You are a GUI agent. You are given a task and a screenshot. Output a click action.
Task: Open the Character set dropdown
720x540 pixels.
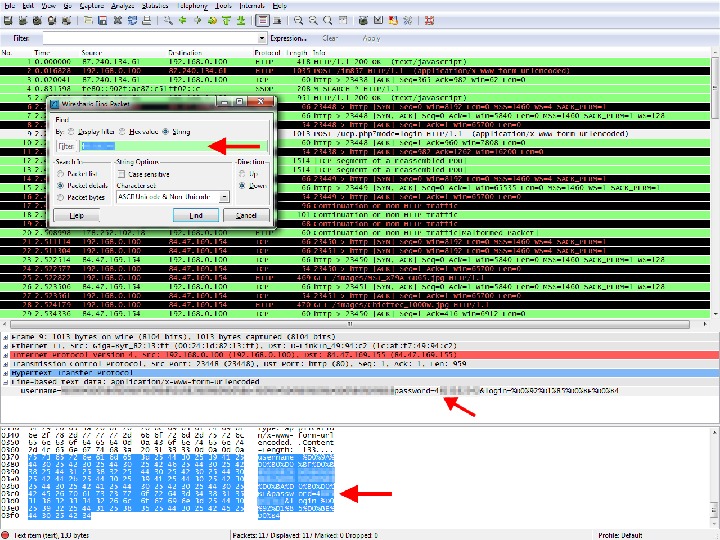click(x=224, y=197)
